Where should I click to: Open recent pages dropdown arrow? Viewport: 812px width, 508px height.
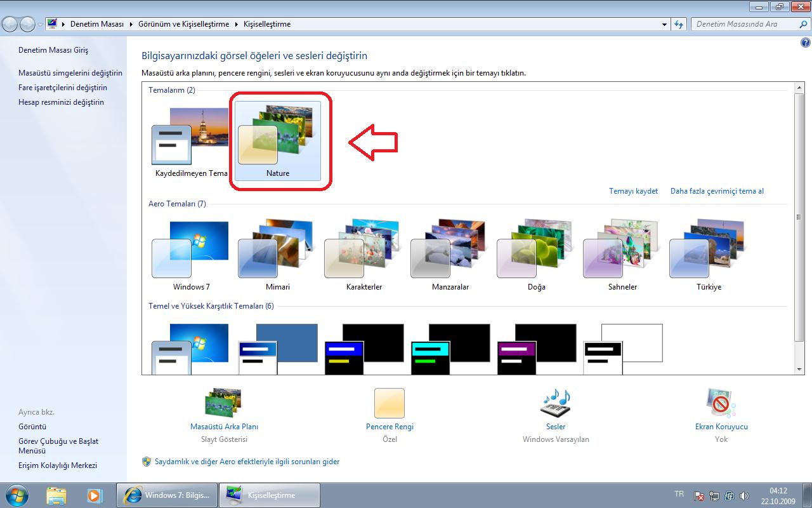point(40,24)
